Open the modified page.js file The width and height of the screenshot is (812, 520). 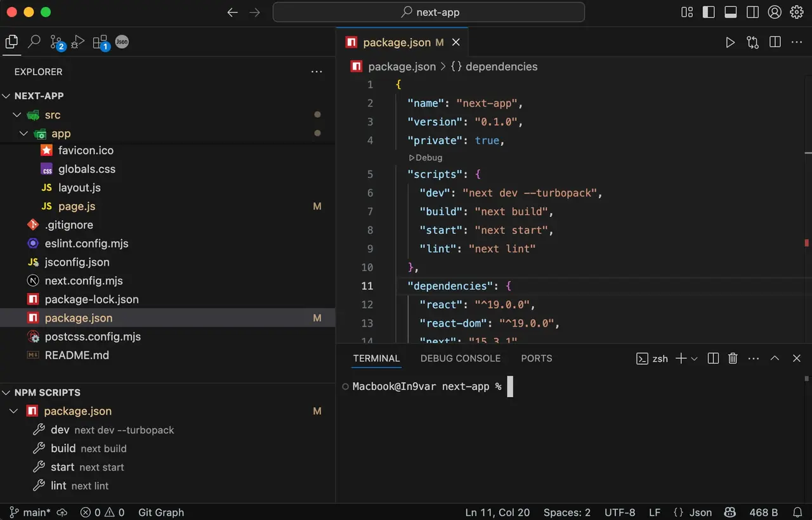click(x=167, y=206)
